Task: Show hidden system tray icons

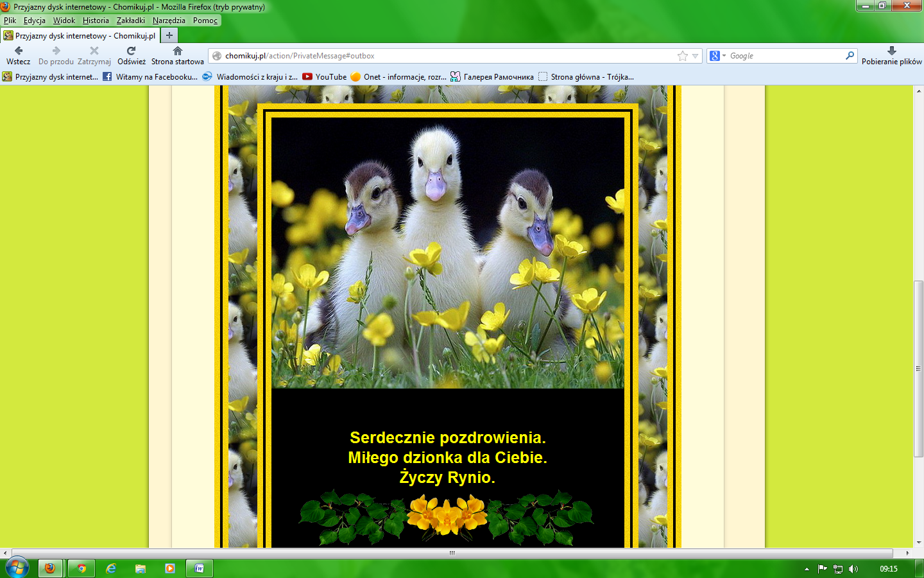Action: (807, 568)
